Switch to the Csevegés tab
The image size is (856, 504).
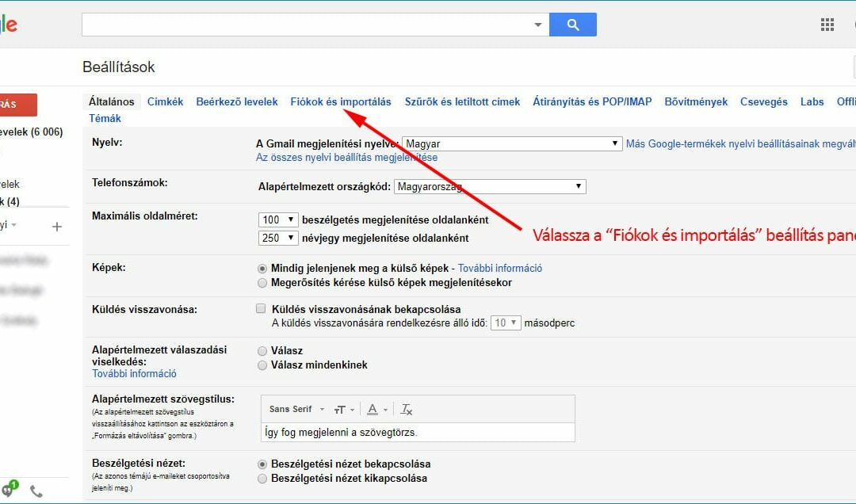pos(764,101)
